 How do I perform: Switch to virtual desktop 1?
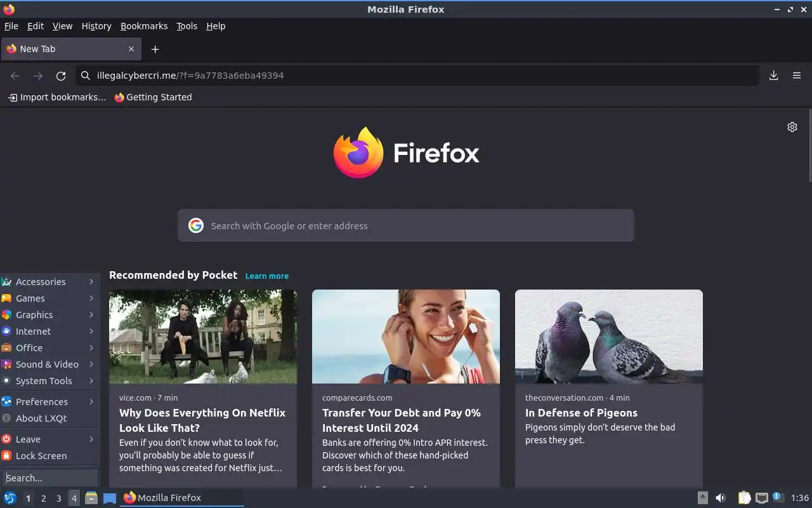28,498
